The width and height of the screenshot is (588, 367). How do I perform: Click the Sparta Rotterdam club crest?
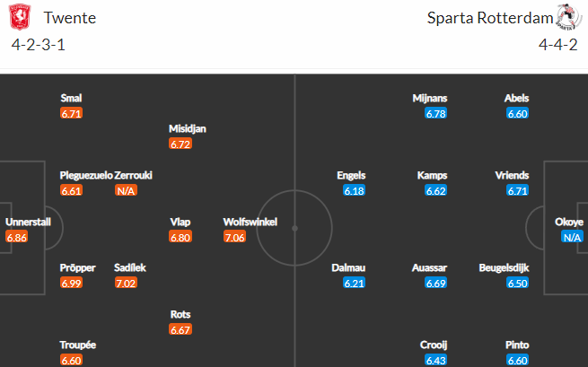569,17
